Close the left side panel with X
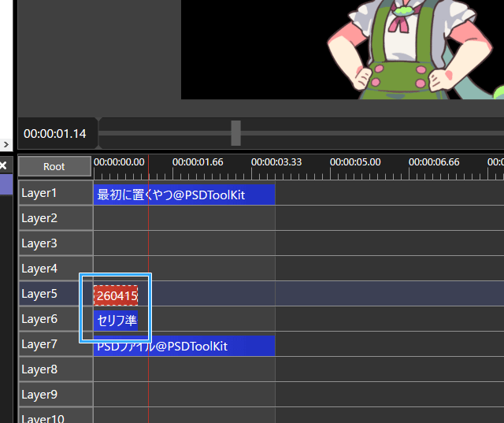Image resolution: width=504 pixels, height=423 pixels. pyautogui.click(x=3, y=165)
